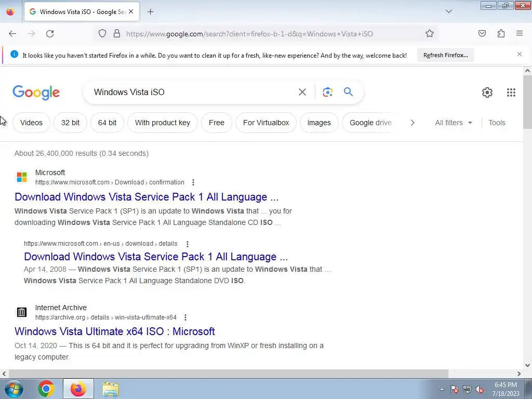The width and height of the screenshot is (532, 399).
Task: Open the Save to Pocket icon
Action: [482, 33]
